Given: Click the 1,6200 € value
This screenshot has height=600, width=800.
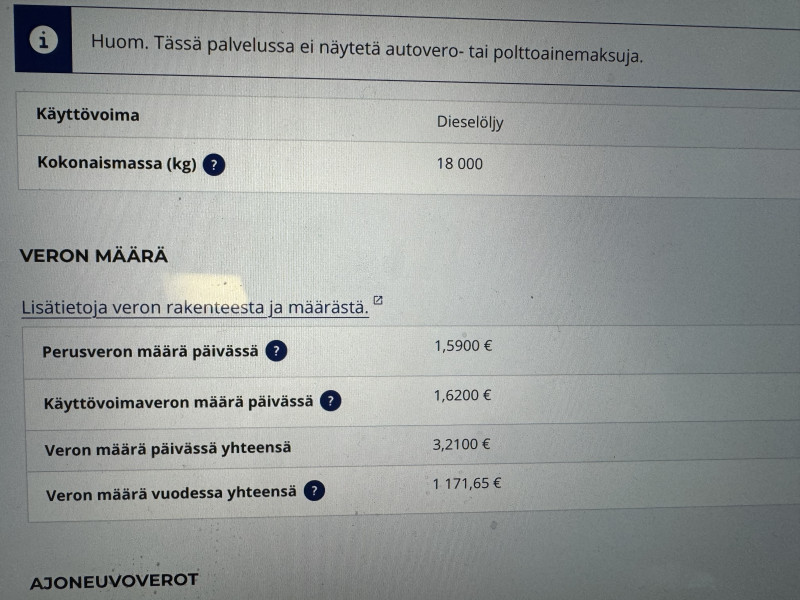Looking at the screenshot, I should pos(462,395).
